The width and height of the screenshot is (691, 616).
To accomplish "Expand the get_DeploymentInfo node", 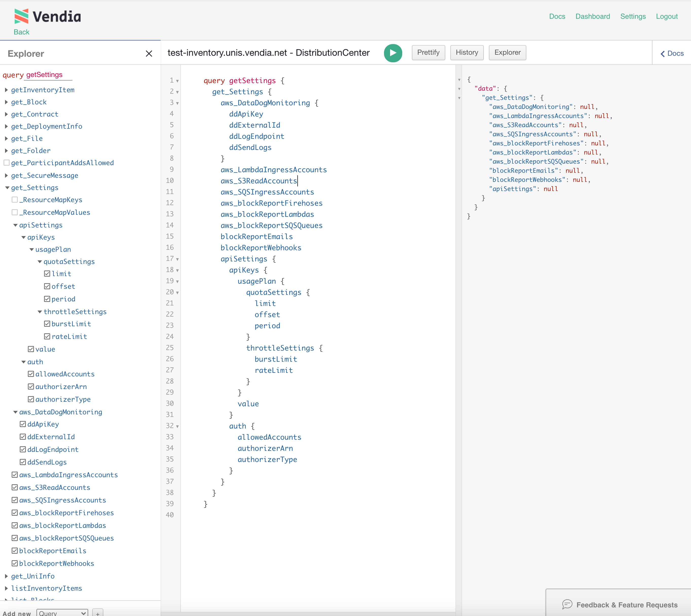I will 6,126.
